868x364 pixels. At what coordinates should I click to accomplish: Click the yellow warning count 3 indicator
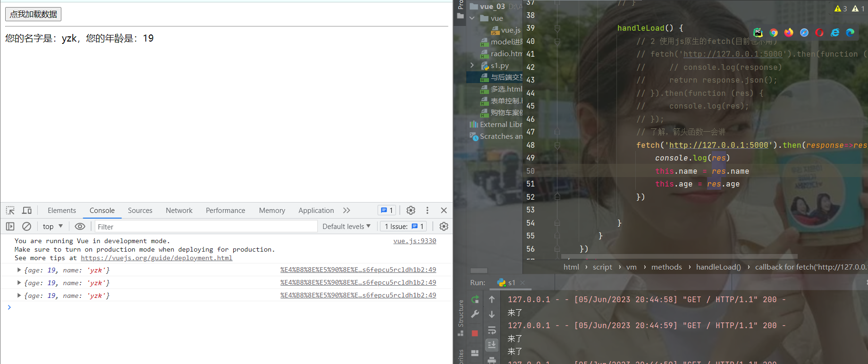pyautogui.click(x=841, y=8)
